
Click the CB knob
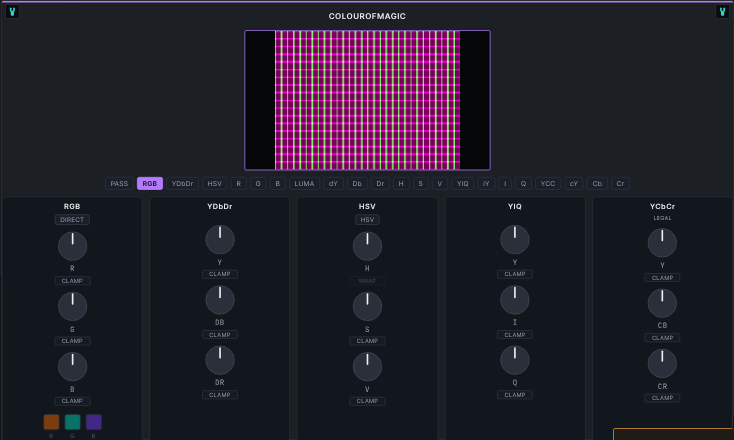point(662,303)
